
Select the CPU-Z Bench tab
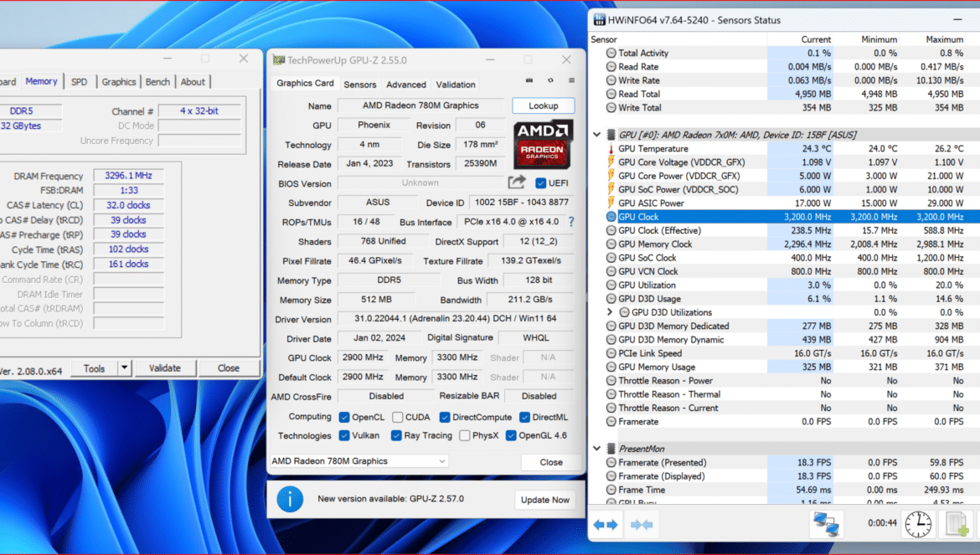point(157,82)
